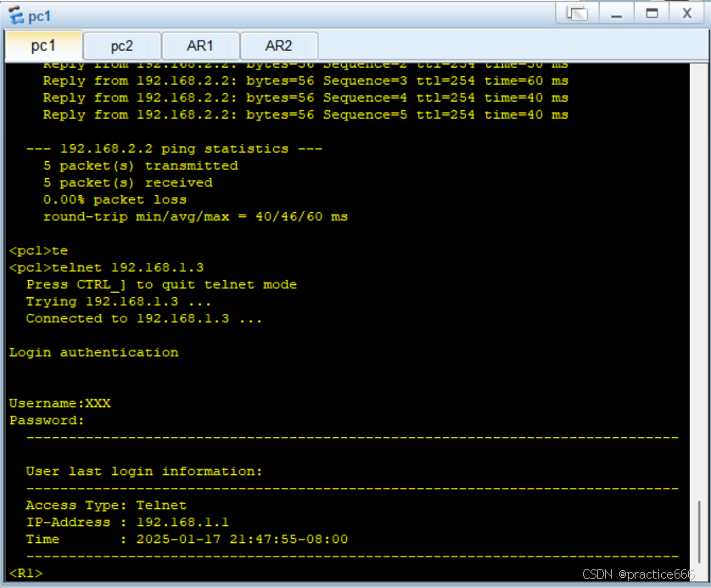The image size is (711, 588).
Task: Click the 'IP-Address : 192.168.1.1' line
Action: [127, 523]
